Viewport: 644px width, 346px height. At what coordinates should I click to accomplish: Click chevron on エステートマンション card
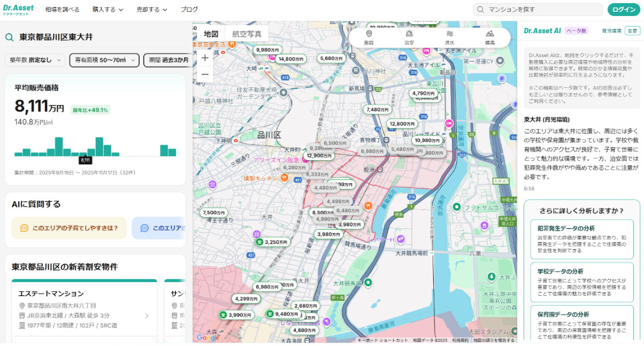pos(147,315)
